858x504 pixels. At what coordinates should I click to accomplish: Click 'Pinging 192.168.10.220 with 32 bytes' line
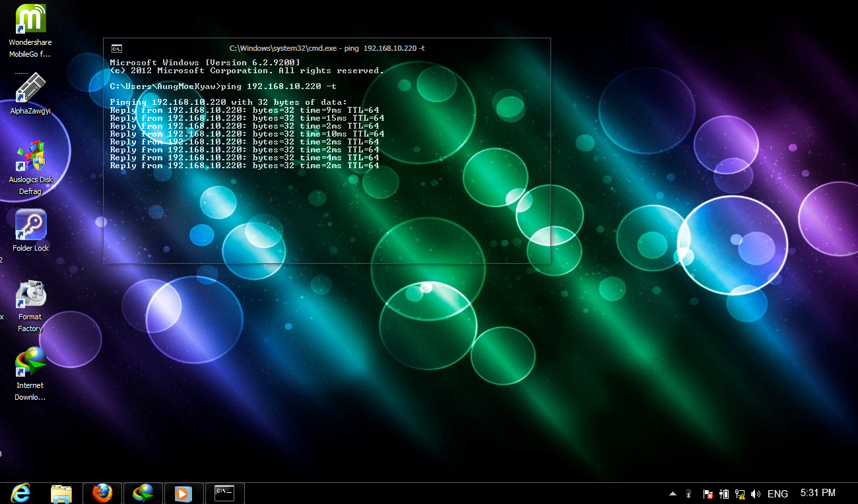228,102
